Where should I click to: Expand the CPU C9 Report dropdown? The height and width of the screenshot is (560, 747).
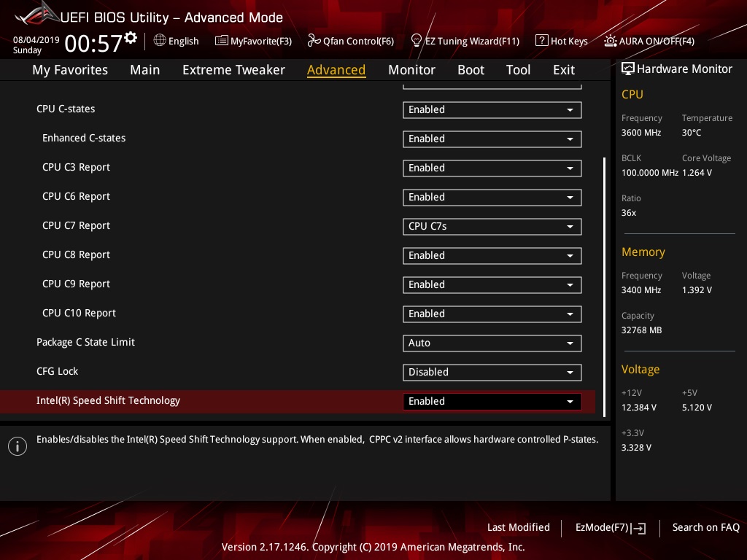pyautogui.click(x=492, y=285)
